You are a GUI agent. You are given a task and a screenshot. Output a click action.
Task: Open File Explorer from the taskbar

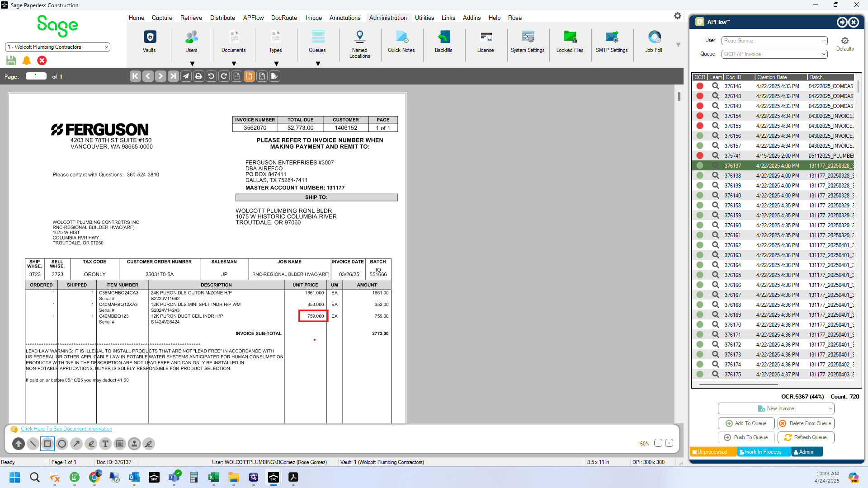pos(234,477)
